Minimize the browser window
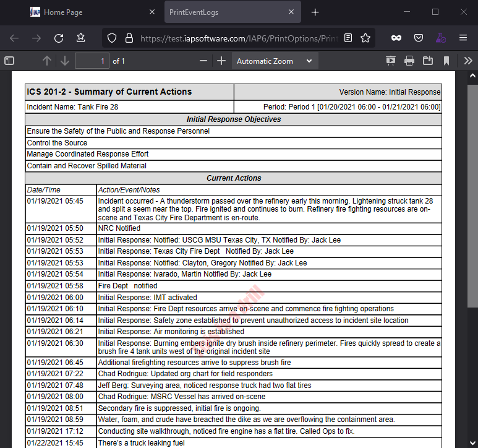 407,12
